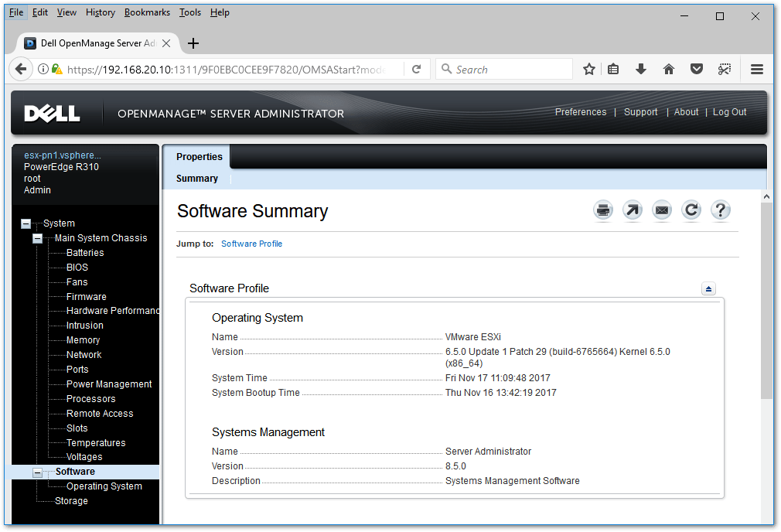
Task: Open the esx-pn1.vsphere host link
Action: click(x=63, y=155)
